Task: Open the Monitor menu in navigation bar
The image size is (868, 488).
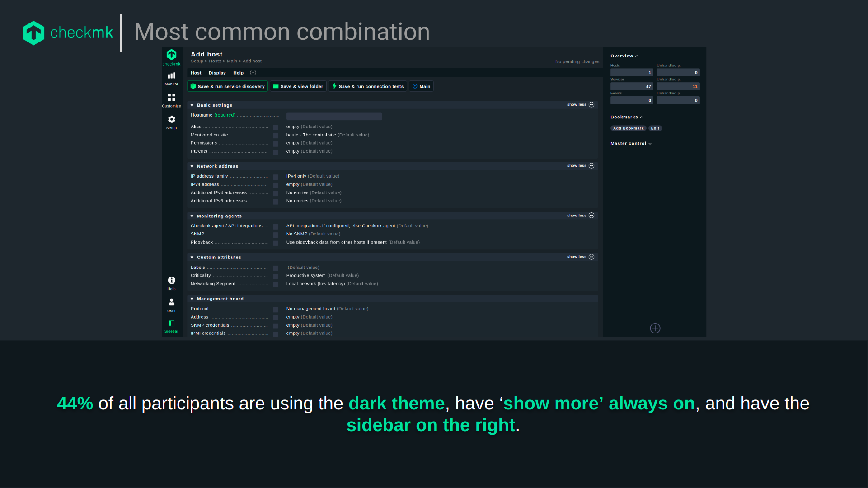Action: pyautogui.click(x=171, y=78)
